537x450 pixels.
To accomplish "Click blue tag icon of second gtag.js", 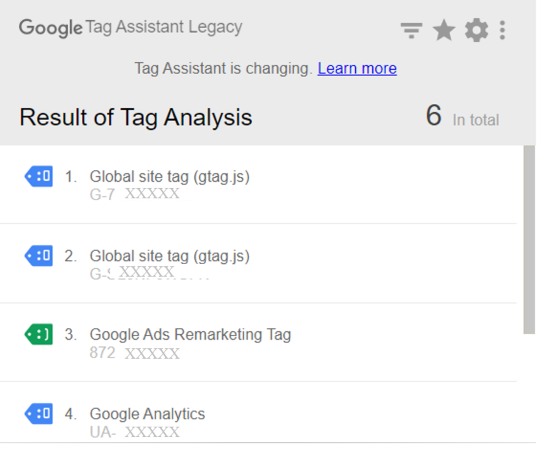I will click(x=38, y=255).
